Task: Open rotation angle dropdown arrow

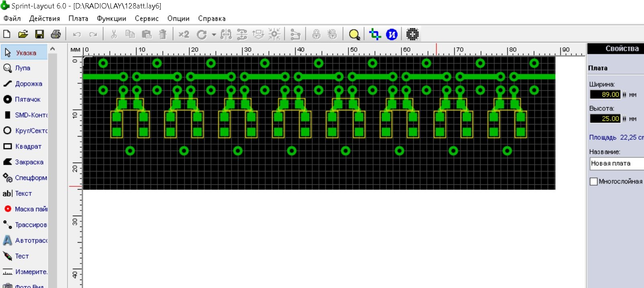Action: point(214,35)
